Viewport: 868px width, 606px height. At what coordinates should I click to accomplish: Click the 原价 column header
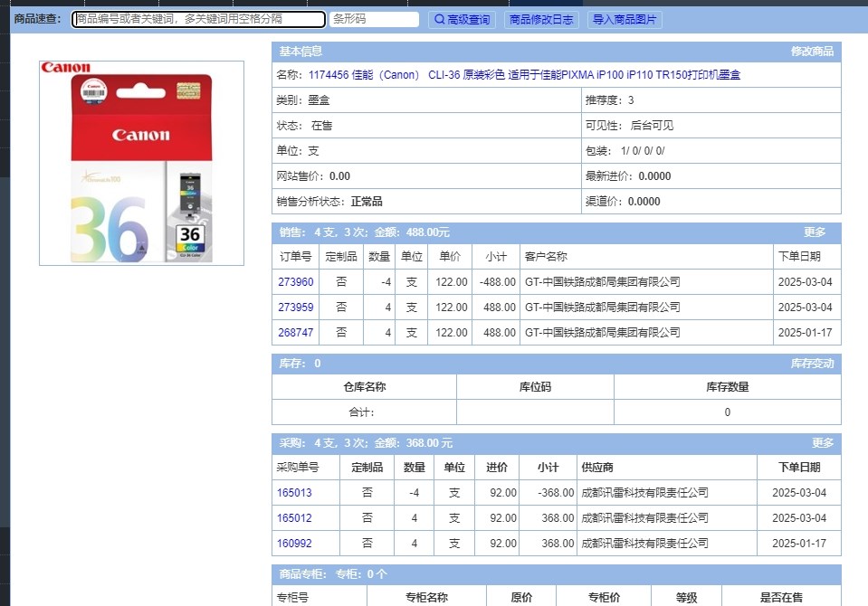[521, 598]
